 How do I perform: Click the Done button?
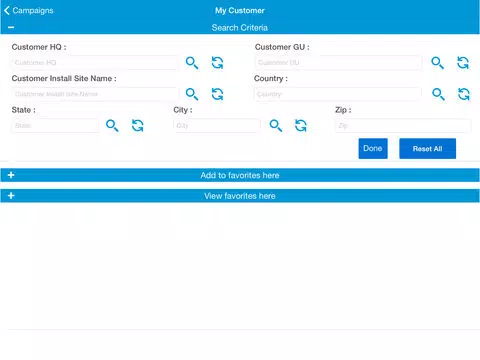point(373,148)
